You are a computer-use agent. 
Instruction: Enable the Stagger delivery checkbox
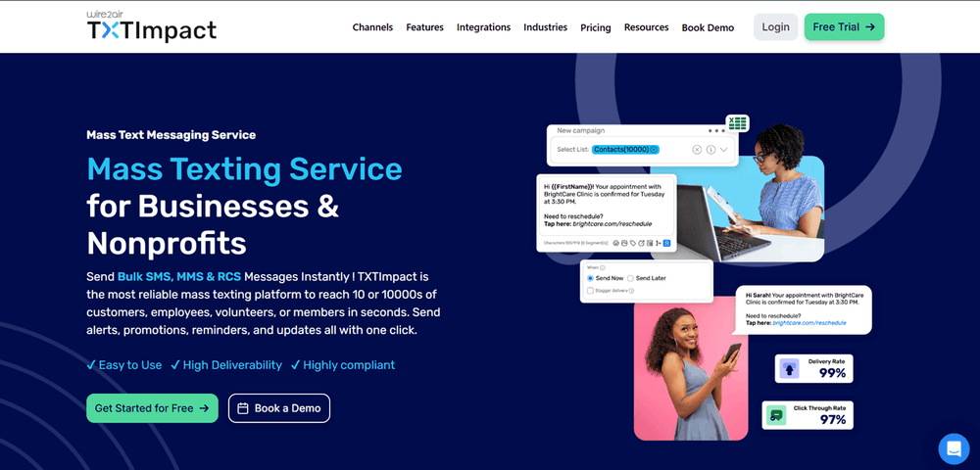(591, 291)
